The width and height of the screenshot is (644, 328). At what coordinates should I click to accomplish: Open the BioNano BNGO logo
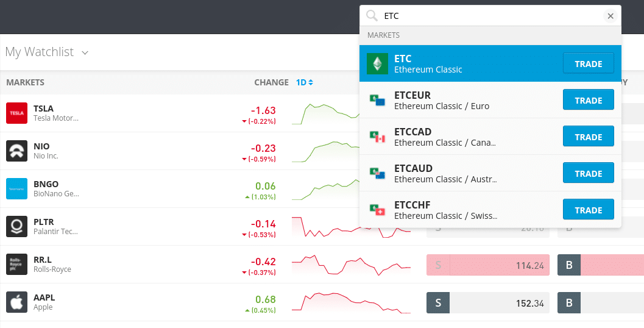pos(17,188)
